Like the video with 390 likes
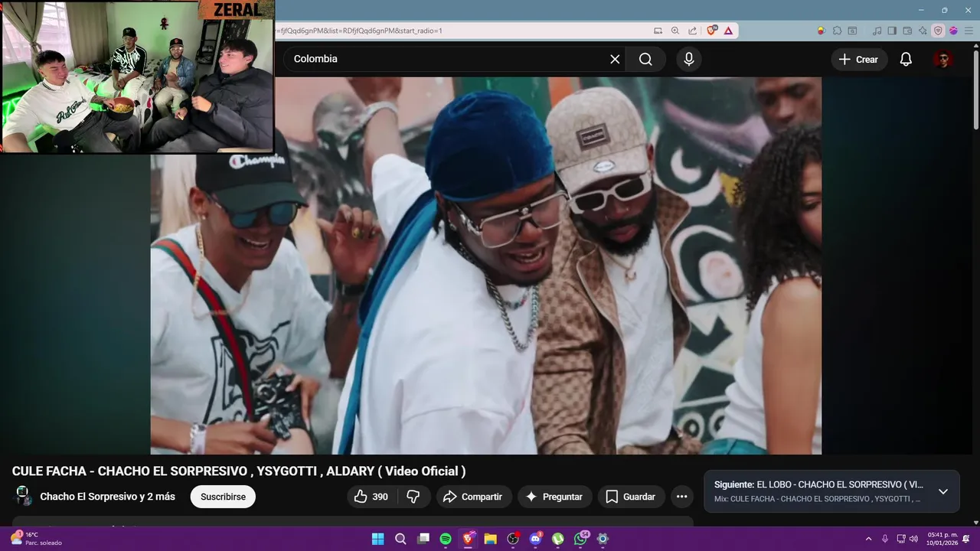Image resolution: width=980 pixels, height=551 pixels. 371,497
